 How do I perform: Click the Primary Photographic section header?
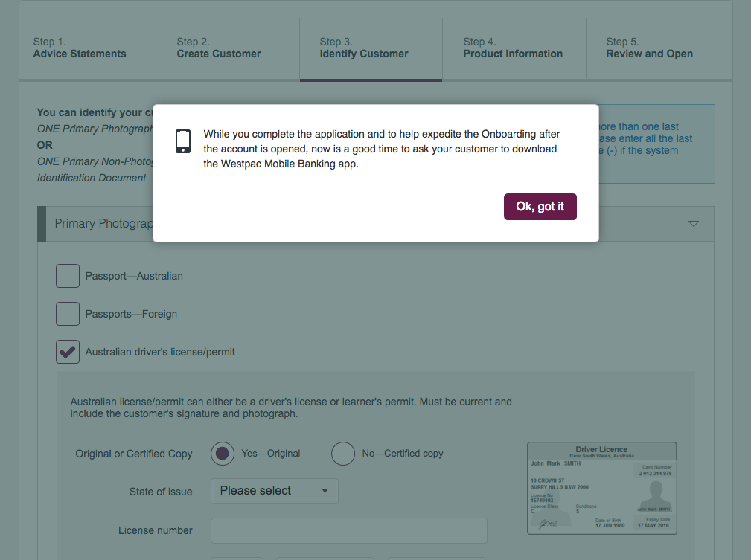point(104,224)
